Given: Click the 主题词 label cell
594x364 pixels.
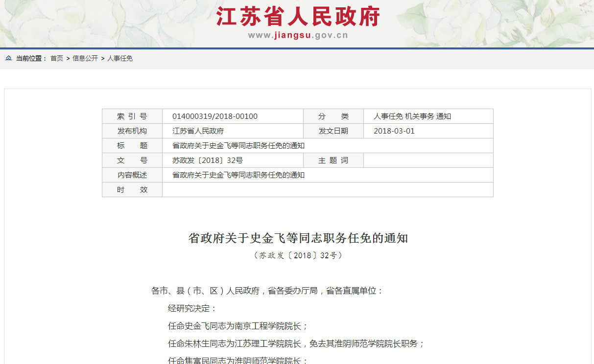Looking at the screenshot, I should click(x=333, y=160).
